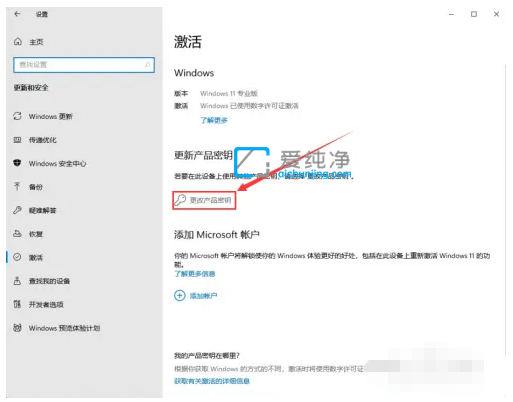Open the 了解更多信息 link about Microsoft account
This screenshot has width=513, height=402.
point(195,274)
